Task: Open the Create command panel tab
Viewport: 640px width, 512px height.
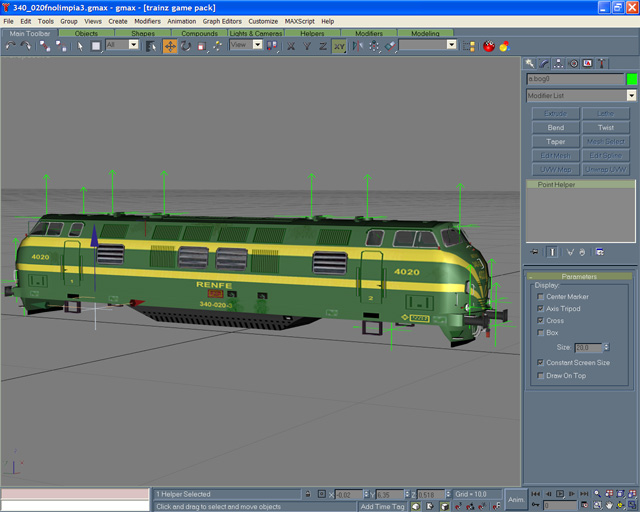Action: click(x=531, y=63)
